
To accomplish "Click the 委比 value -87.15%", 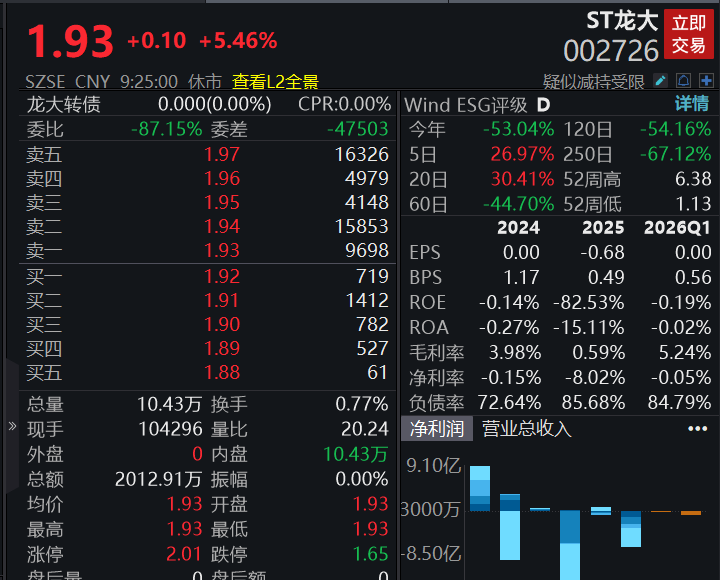I will click(167, 129).
